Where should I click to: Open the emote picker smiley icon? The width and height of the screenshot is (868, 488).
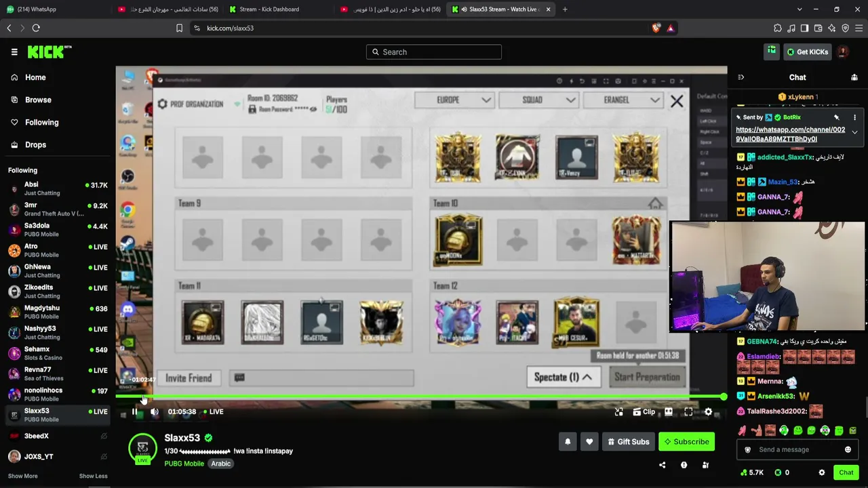[x=848, y=449]
